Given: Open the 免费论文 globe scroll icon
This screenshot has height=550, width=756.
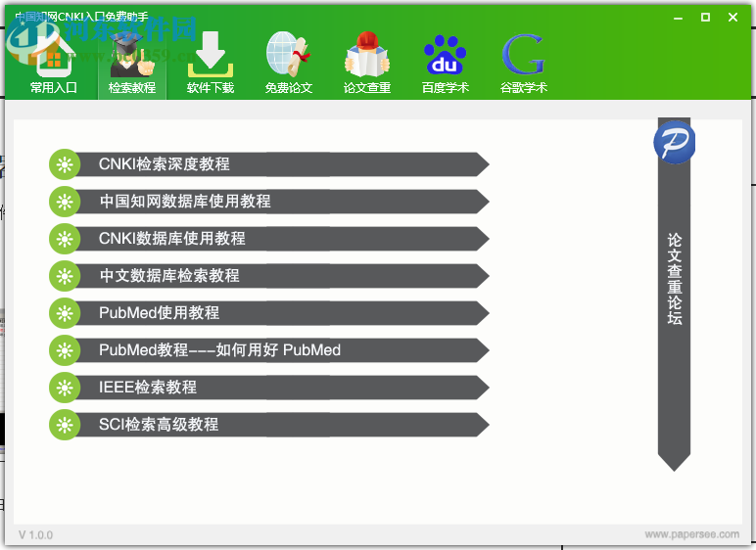Looking at the screenshot, I should pos(288,54).
